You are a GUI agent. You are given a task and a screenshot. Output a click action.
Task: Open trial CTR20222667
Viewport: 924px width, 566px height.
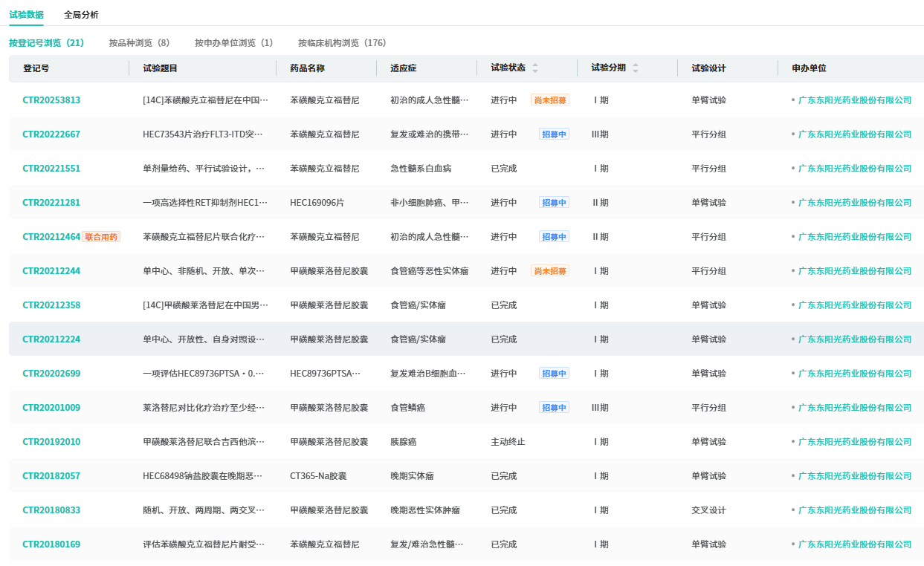[51, 134]
